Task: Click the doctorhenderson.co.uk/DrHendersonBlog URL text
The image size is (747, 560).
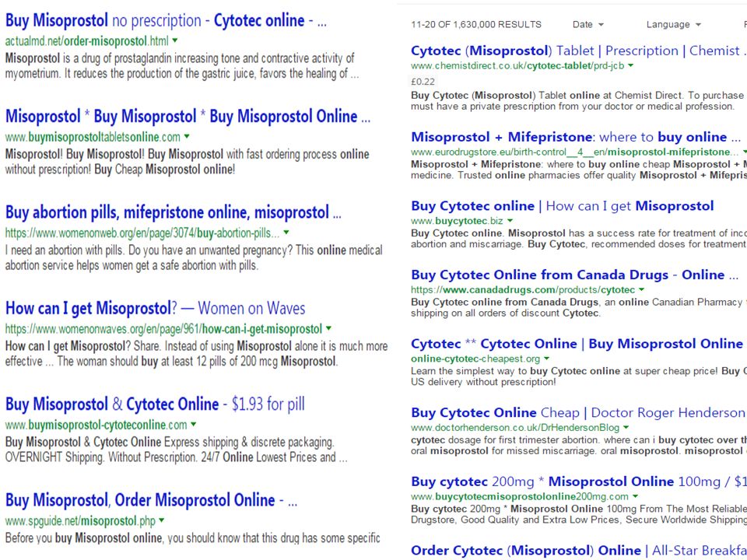Action: click(x=515, y=428)
